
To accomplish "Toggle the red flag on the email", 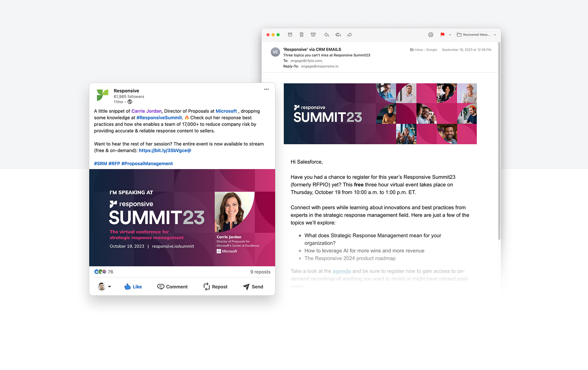I will click(443, 35).
